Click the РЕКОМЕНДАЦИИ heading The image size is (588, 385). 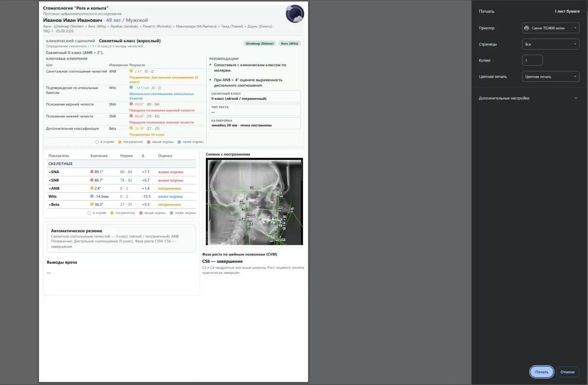[x=224, y=59]
